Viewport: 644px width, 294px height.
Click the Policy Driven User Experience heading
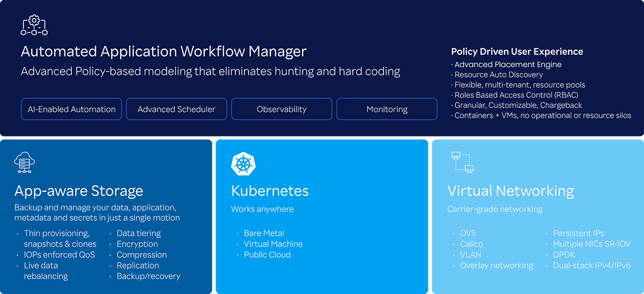[517, 52]
